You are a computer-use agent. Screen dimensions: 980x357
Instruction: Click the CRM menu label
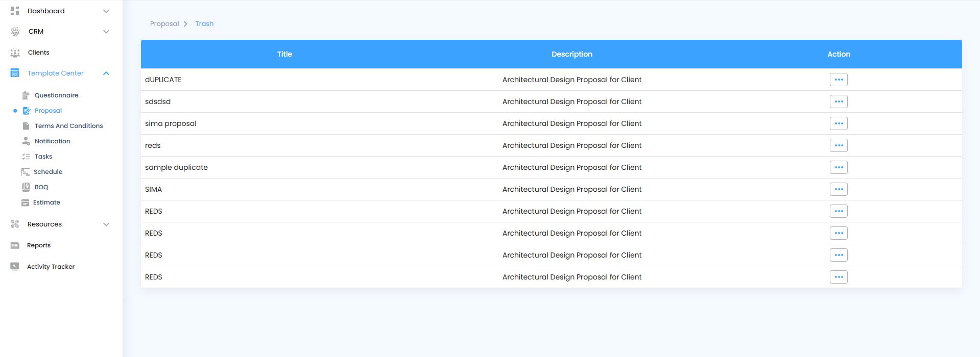point(36,32)
